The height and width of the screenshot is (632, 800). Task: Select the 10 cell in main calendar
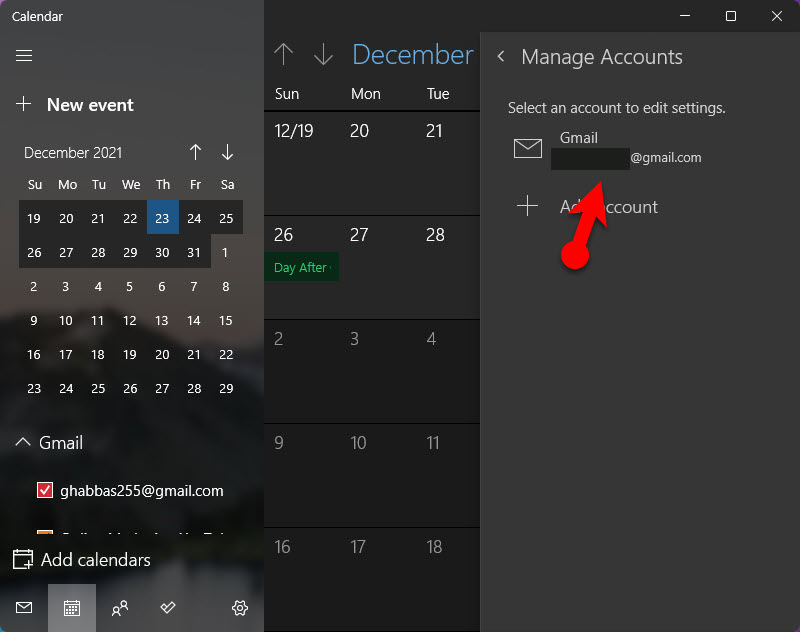point(378,475)
